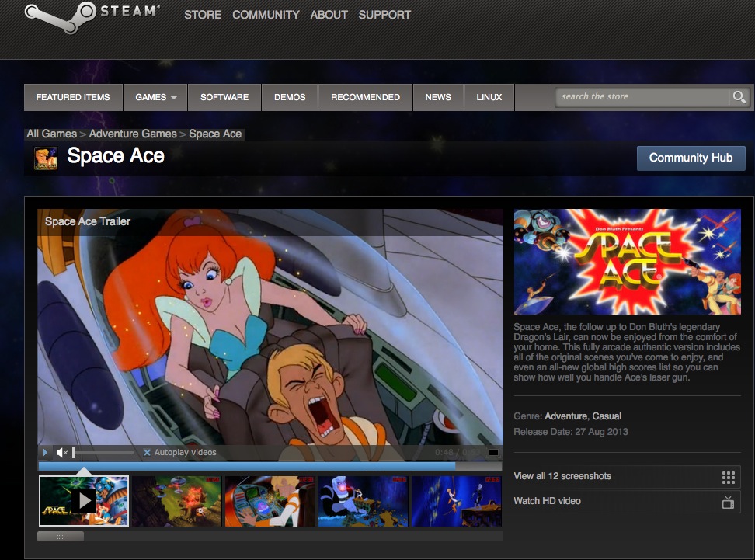The image size is (755, 560).
Task: Open the Casual genre link
Action: [x=607, y=416]
